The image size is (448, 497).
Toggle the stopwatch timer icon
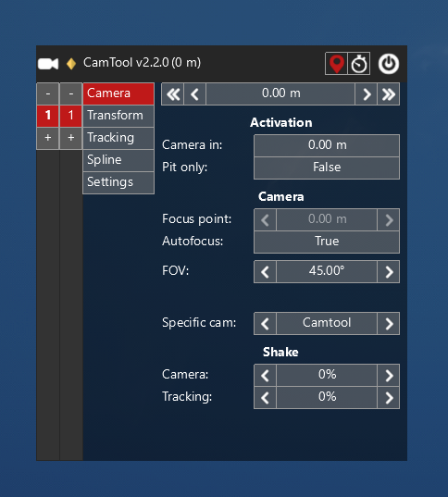point(359,64)
